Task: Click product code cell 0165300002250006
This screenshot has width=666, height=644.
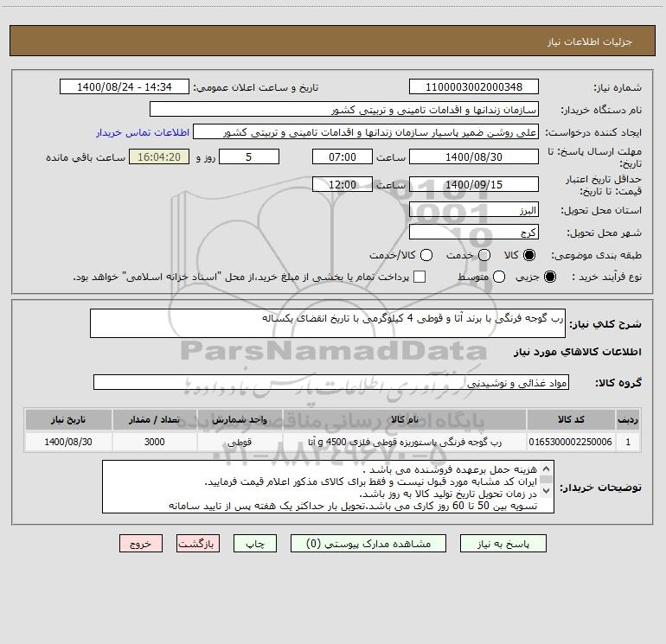Action: click(571, 442)
